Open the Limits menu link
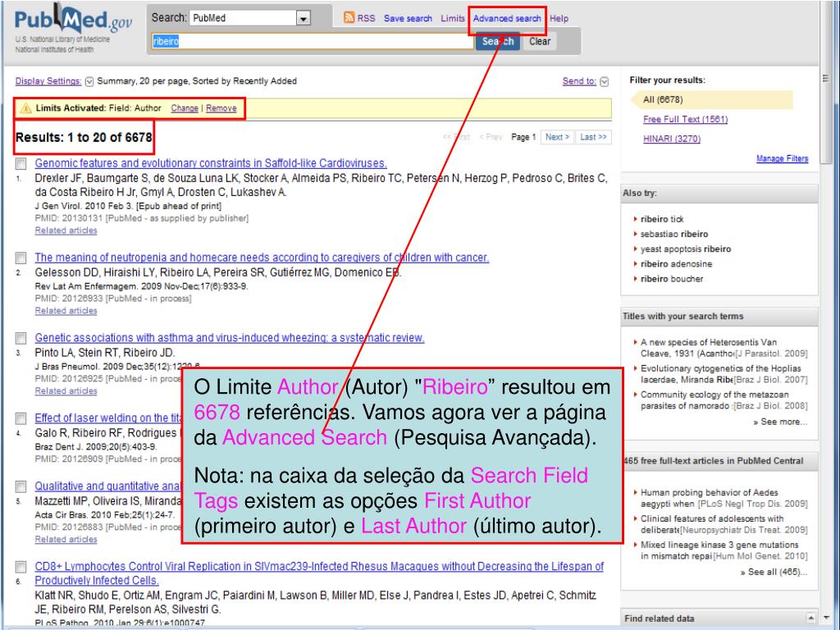 coord(453,18)
